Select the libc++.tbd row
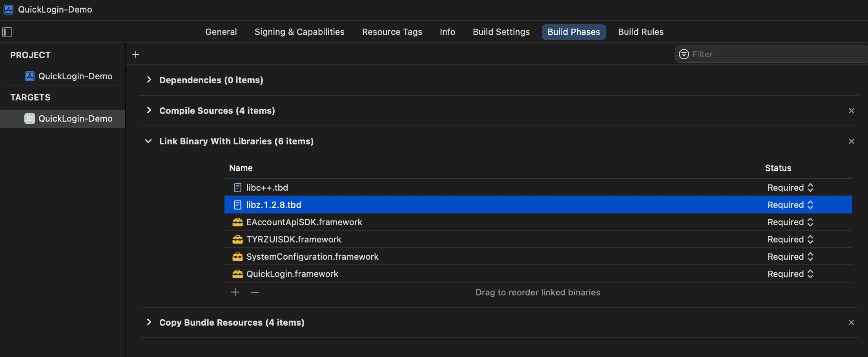The image size is (868, 357). 538,188
